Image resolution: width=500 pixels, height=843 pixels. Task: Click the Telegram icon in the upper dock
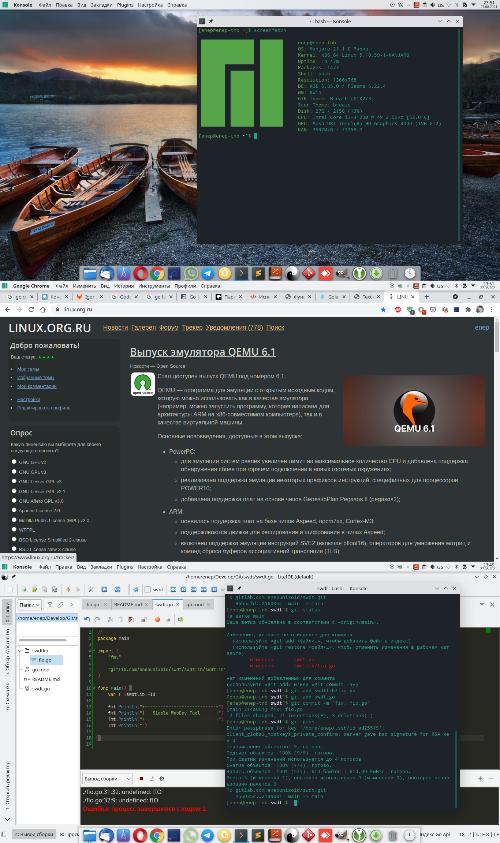208,274
